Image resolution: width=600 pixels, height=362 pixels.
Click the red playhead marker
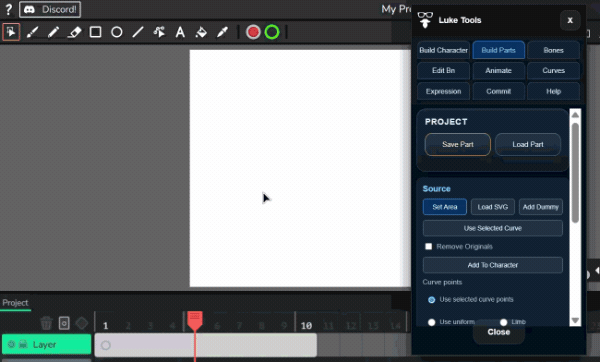tap(195, 320)
